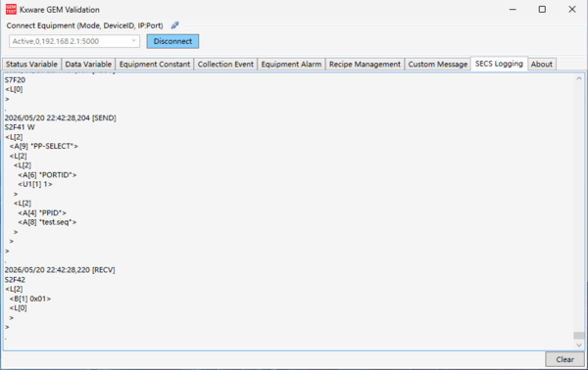Click the S2F42 message header

coord(15,279)
